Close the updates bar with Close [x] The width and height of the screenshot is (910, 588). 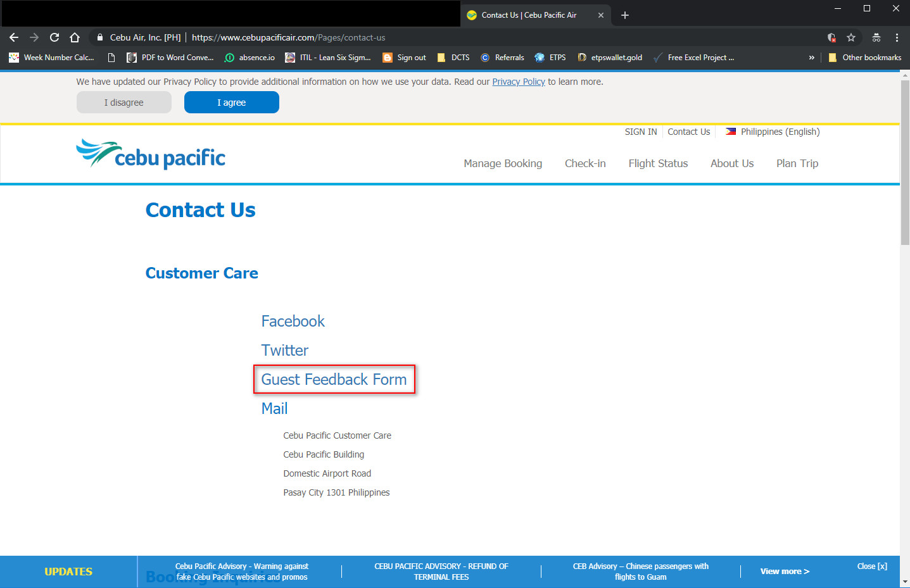(872, 566)
